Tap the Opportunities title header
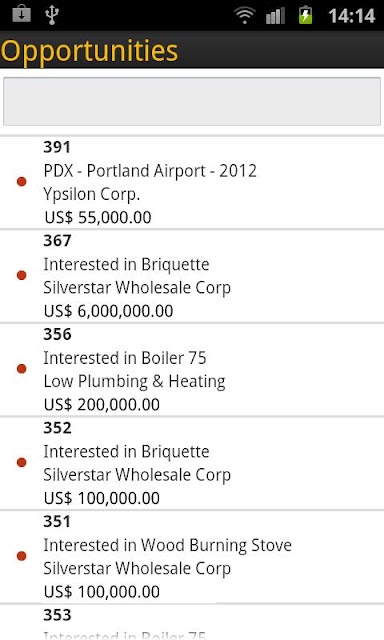The image size is (384, 640). 89,51
